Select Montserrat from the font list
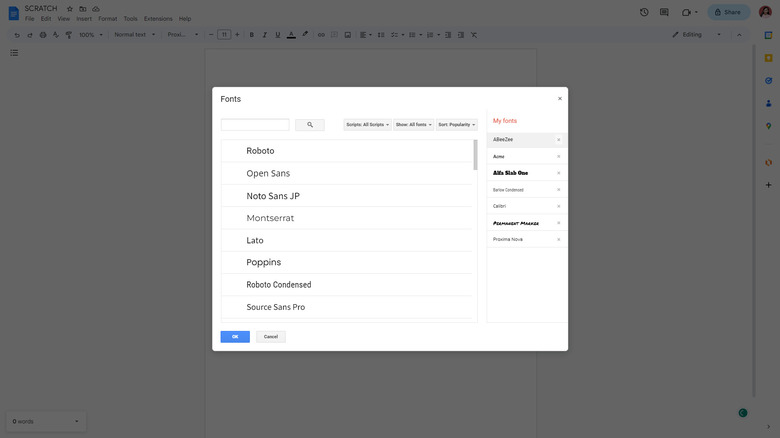780x438 pixels. point(270,218)
